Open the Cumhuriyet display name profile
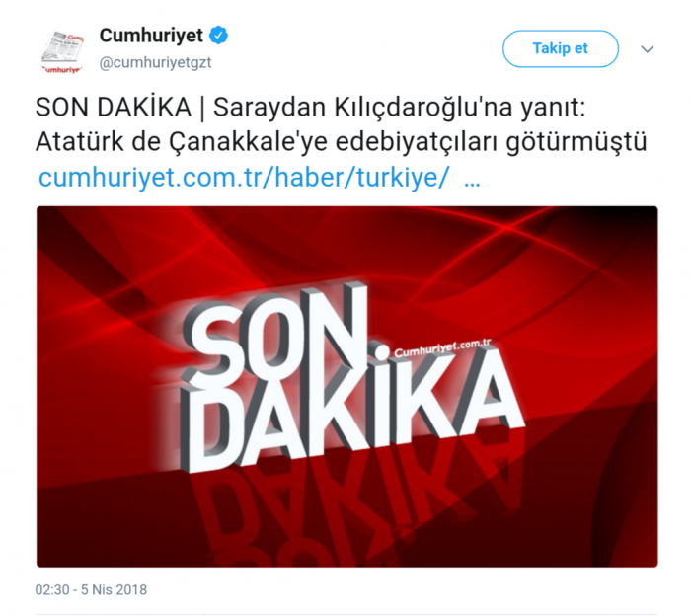Screen dimensions: 691x616 (x=151, y=36)
